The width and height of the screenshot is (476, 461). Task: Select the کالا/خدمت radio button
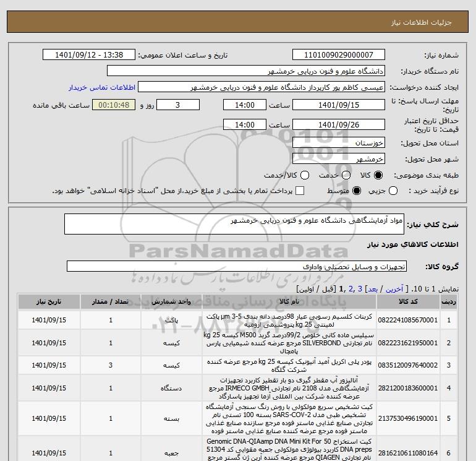305,175
